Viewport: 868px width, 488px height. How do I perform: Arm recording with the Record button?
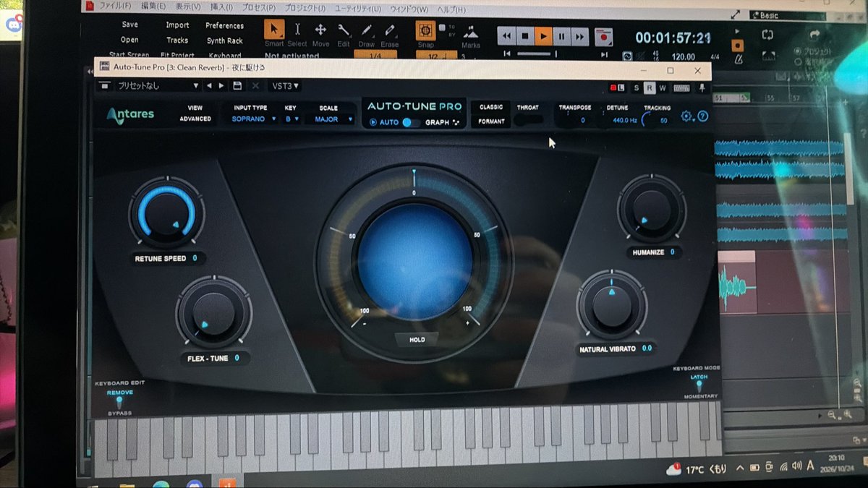[603, 35]
